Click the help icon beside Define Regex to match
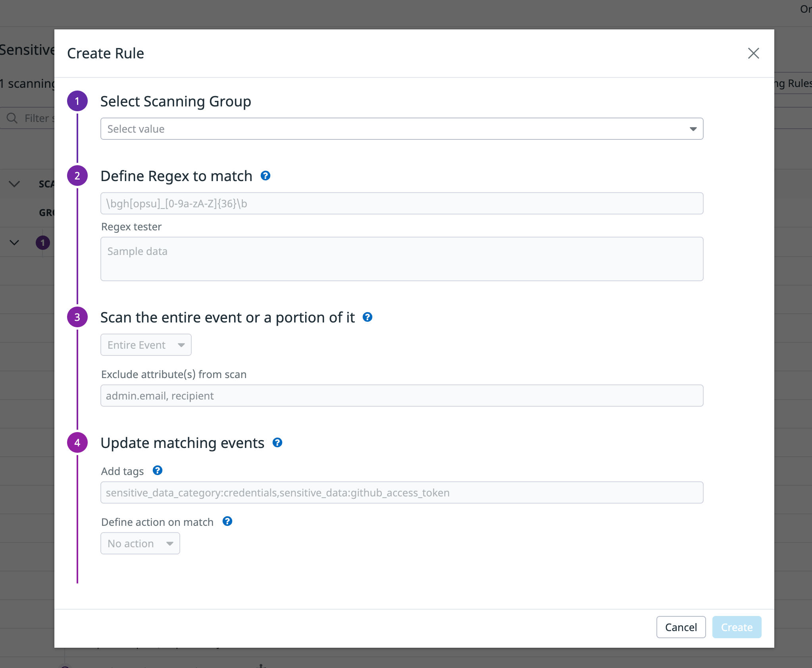 266,176
